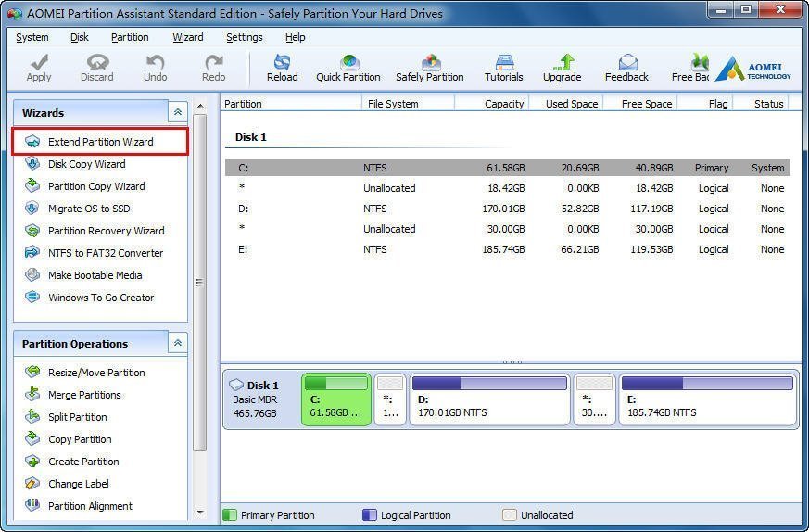
Task: Click the Disk 1 header in list
Action: point(251,137)
